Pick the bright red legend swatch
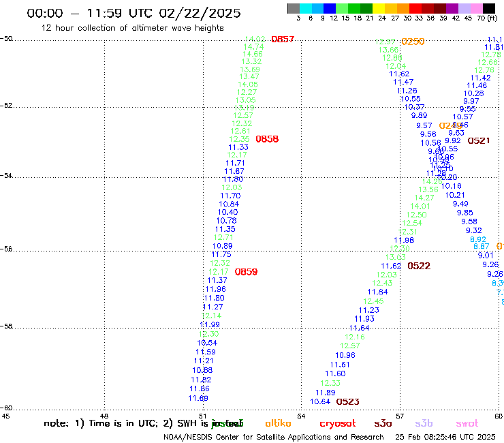This screenshot has width=504, height=443. [x=415, y=8]
